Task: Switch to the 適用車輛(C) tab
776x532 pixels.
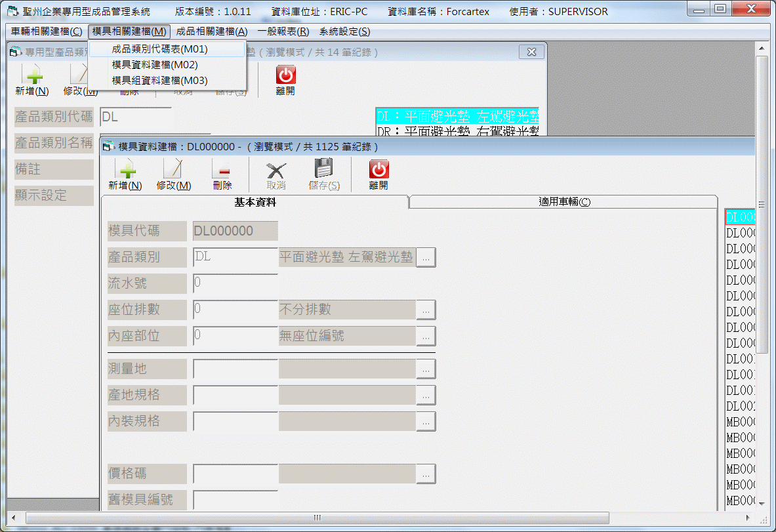Action: pos(563,202)
